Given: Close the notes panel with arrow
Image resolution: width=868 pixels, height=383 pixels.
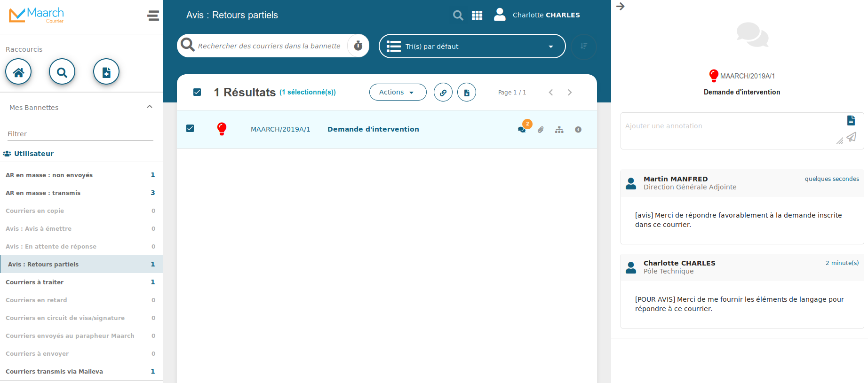Looking at the screenshot, I should click(621, 7).
